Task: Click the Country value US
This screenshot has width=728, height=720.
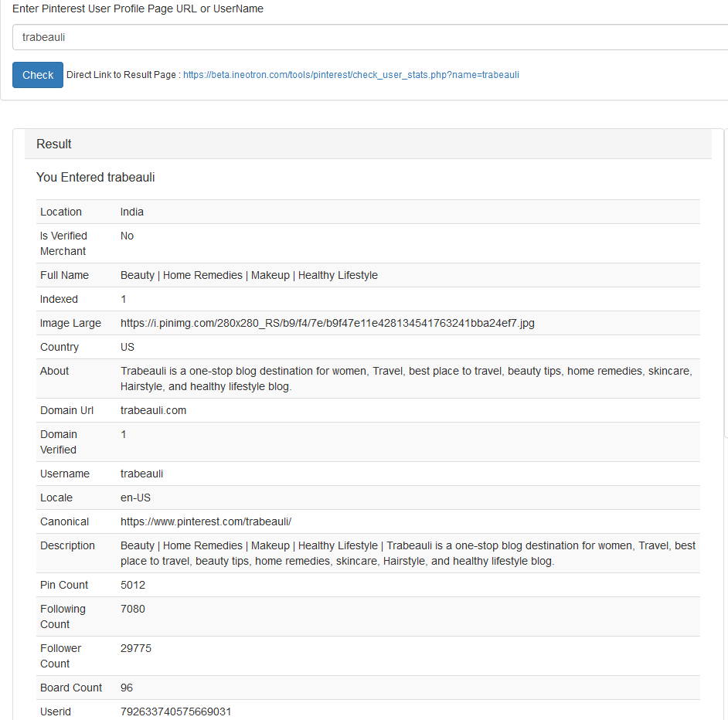Action: click(x=128, y=347)
